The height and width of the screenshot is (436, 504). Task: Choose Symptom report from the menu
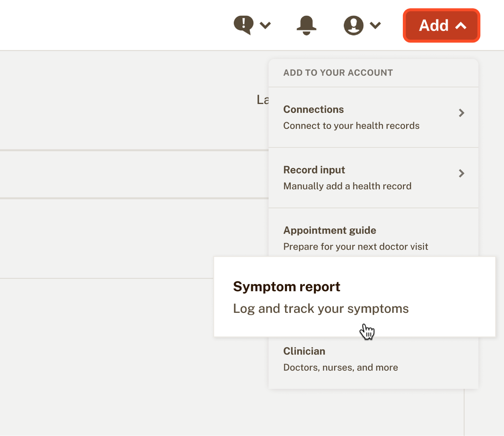[355, 297]
